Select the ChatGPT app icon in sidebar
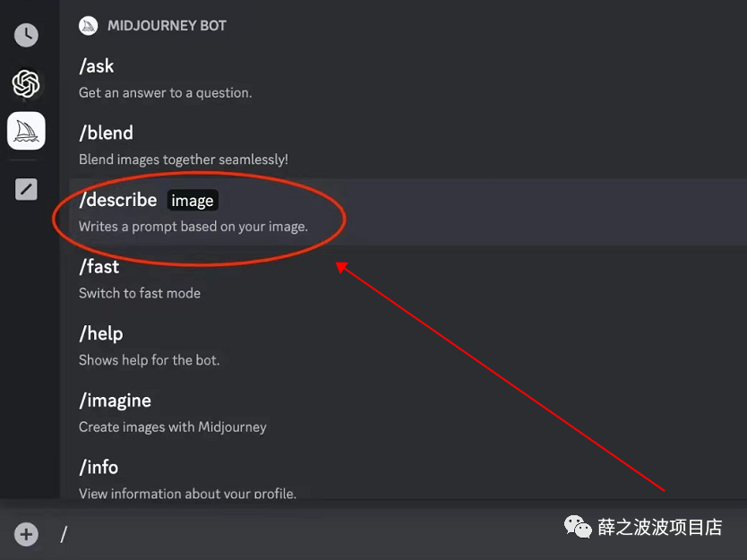The width and height of the screenshot is (747, 560). pos(26,84)
